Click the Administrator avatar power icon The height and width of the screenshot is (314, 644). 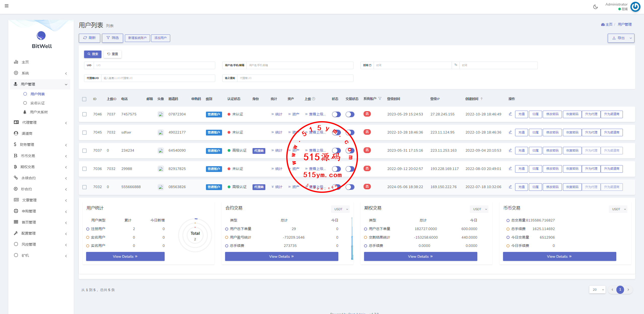coord(635,7)
